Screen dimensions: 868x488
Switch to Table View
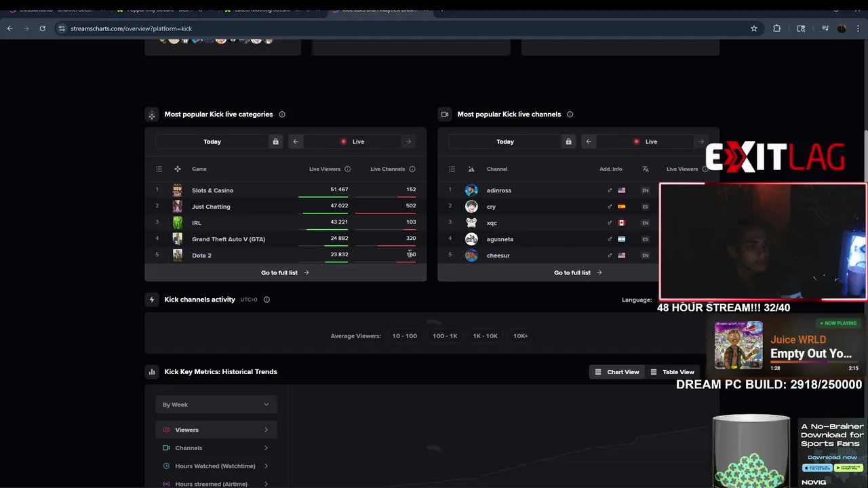click(x=672, y=372)
